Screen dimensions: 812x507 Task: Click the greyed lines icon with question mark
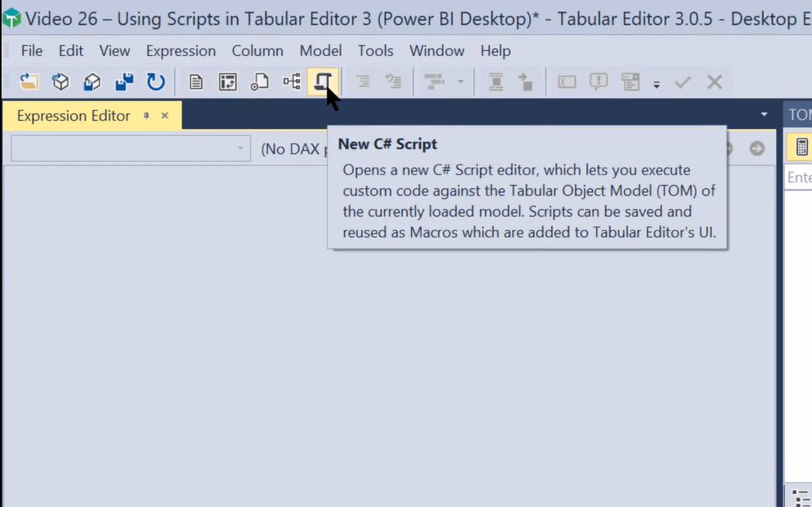[x=394, y=82]
